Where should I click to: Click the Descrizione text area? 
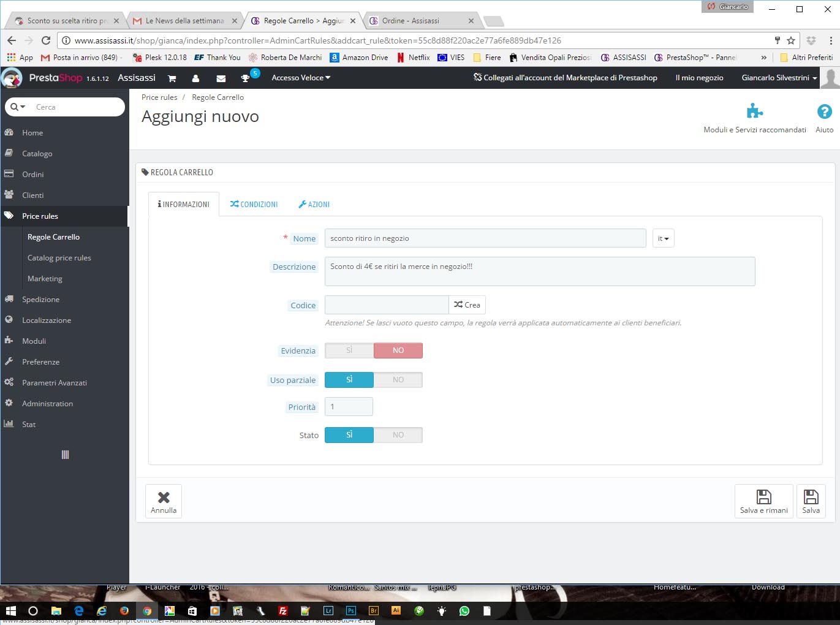540,271
